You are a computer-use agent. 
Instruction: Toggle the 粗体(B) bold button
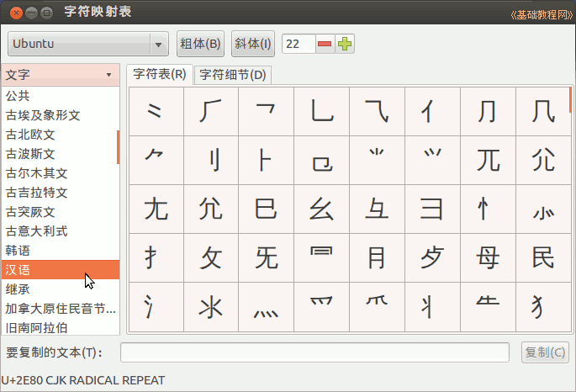pos(201,44)
